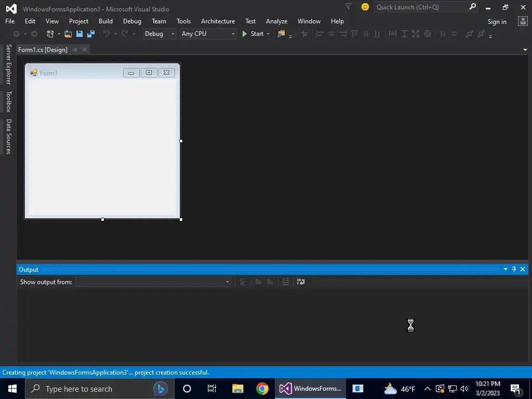Open the Data Sources side tab
This screenshot has width=532, height=399.
point(8,137)
